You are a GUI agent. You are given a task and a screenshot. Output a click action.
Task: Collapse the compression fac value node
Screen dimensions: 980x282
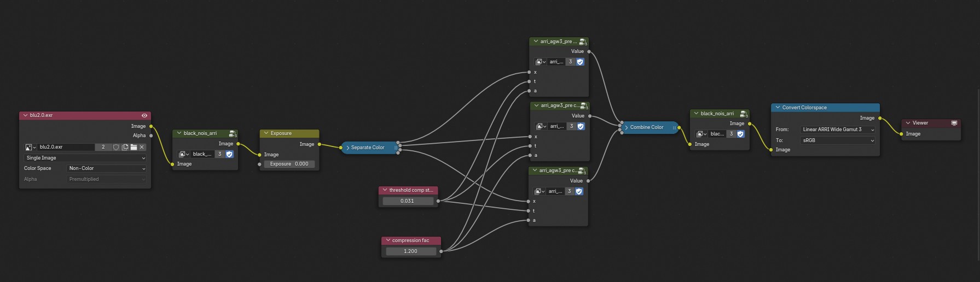(387, 240)
